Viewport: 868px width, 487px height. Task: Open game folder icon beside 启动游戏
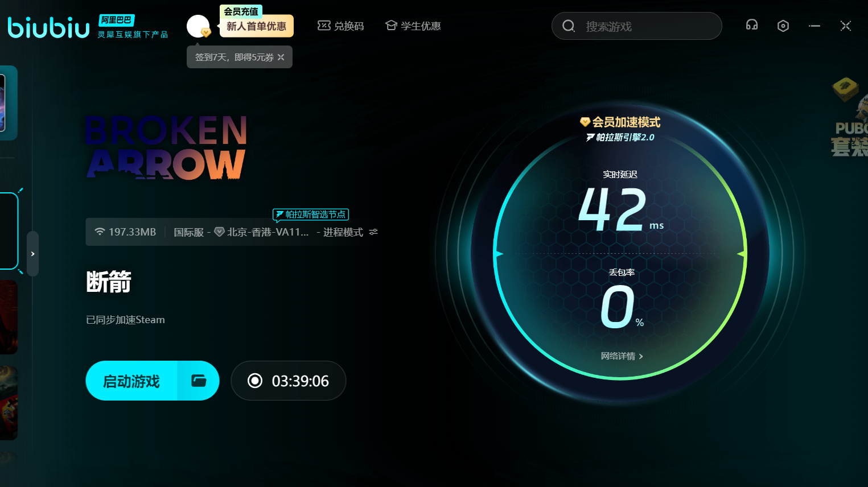(199, 381)
